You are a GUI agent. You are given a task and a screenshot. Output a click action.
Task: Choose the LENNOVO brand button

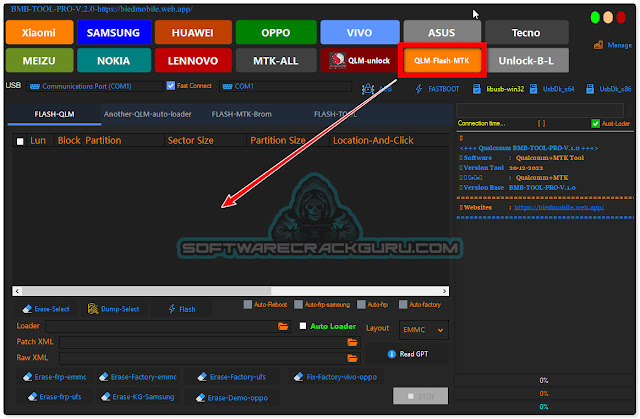[x=193, y=60]
